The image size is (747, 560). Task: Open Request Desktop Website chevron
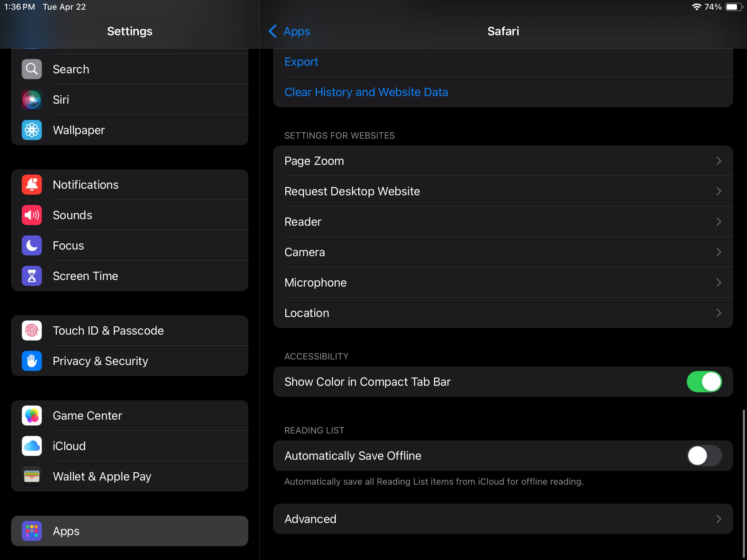719,191
